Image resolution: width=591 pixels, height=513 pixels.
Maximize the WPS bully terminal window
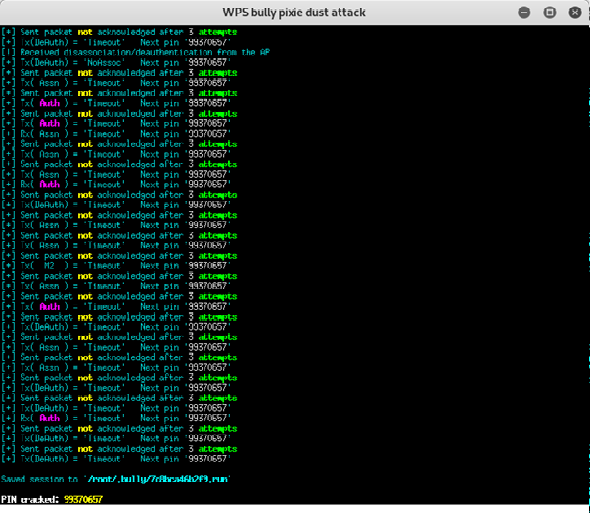click(x=550, y=12)
